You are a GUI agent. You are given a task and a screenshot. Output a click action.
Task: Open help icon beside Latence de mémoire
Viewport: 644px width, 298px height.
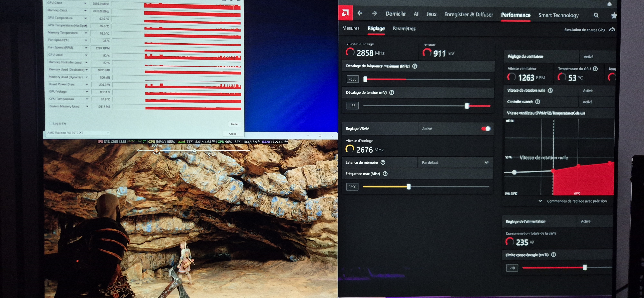click(x=383, y=163)
